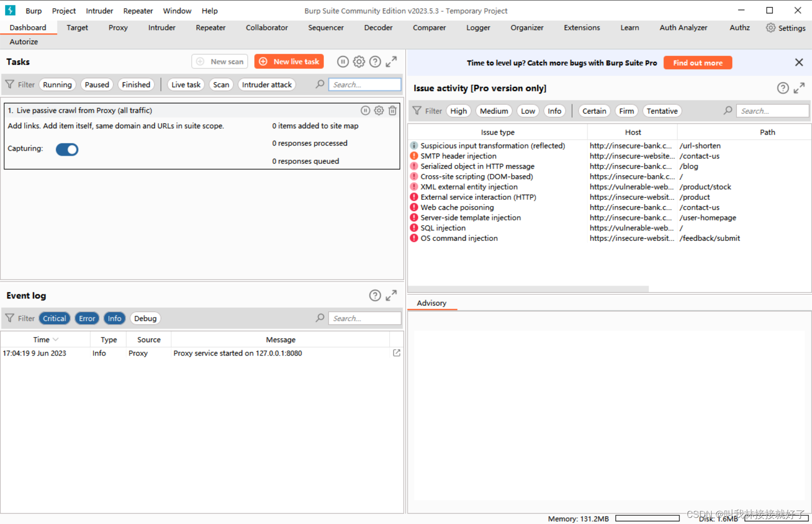The width and height of the screenshot is (812, 524).
Task: Open help for Issue activity panel
Action: (783, 88)
